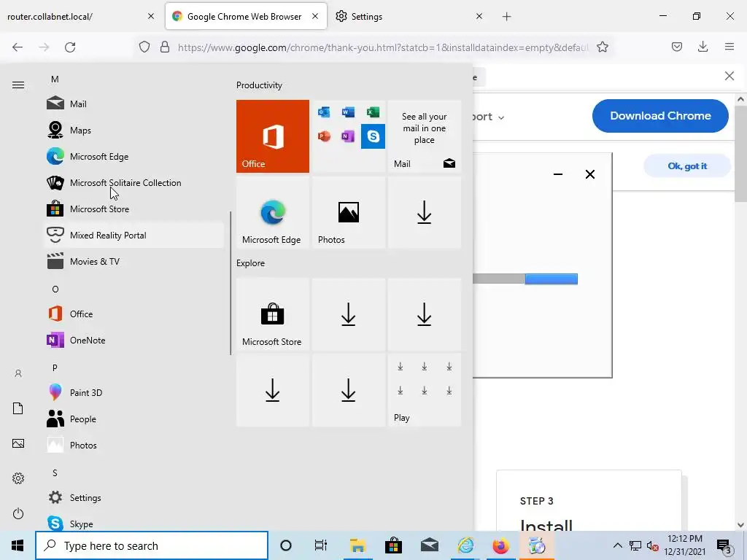Jump to letter M section header
Screen dimensions: 747x560
pos(55,79)
